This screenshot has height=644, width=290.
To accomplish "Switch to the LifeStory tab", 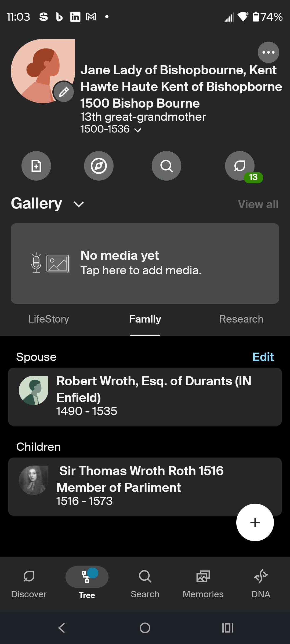I will point(49,319).
